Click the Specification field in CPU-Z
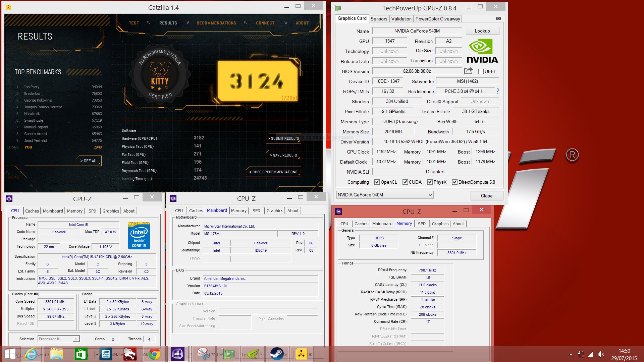The width and height of the screenshot is (644, 362). (97, 257)
